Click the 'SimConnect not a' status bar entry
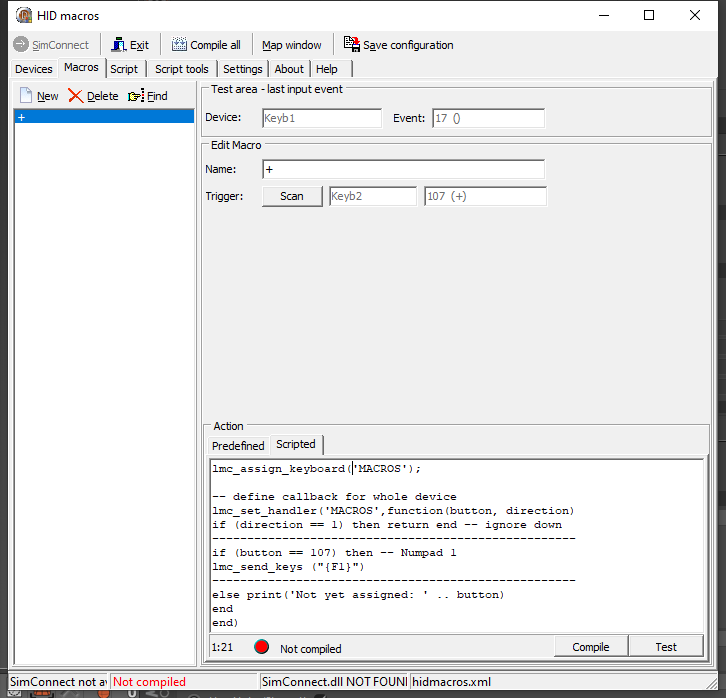726x698 pixels. [58, 682]
